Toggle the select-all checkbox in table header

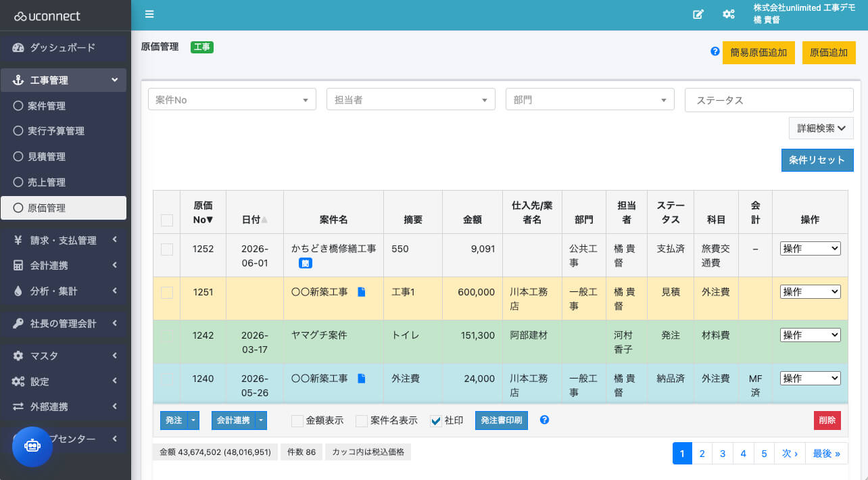pos(167,220)
